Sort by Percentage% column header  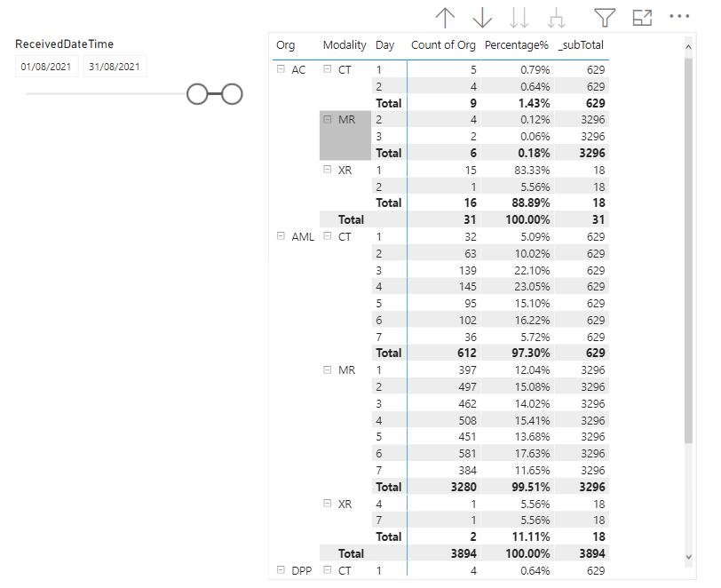click(517, 45)
